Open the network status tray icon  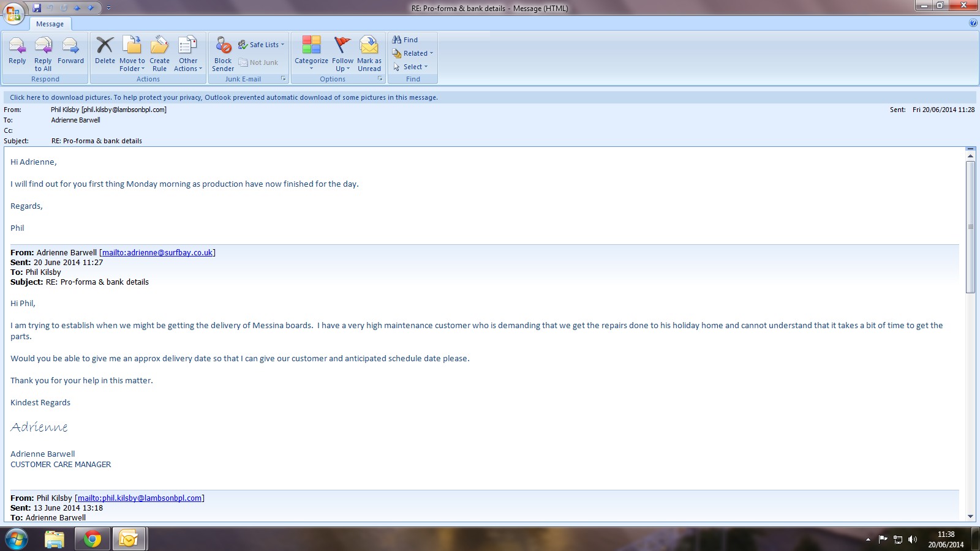click(x=898, y=539)
